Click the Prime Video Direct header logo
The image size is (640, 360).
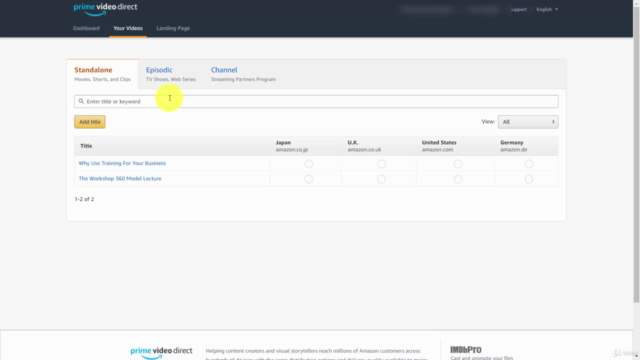pos(105,9)
